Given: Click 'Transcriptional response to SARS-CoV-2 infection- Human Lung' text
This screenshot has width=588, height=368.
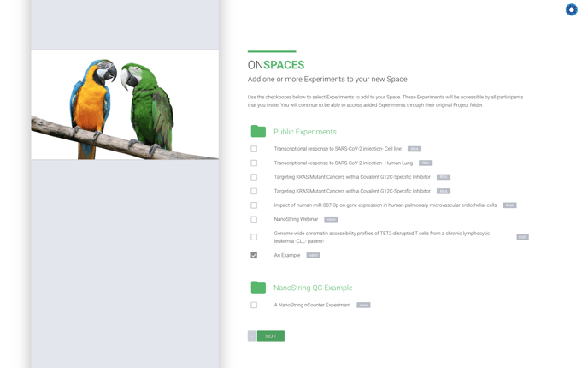Looking at the screenshot, I should (343, 163).
